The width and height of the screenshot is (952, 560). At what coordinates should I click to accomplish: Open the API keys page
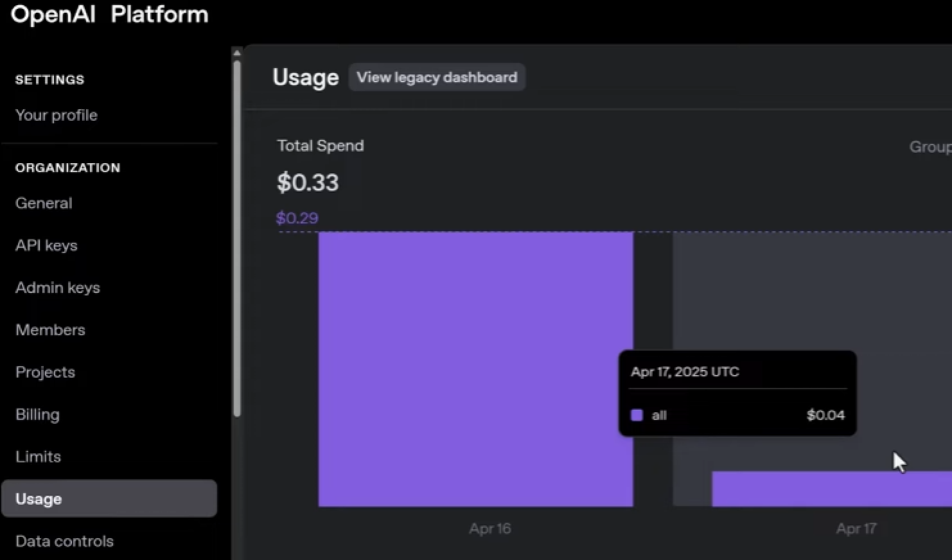46,245
